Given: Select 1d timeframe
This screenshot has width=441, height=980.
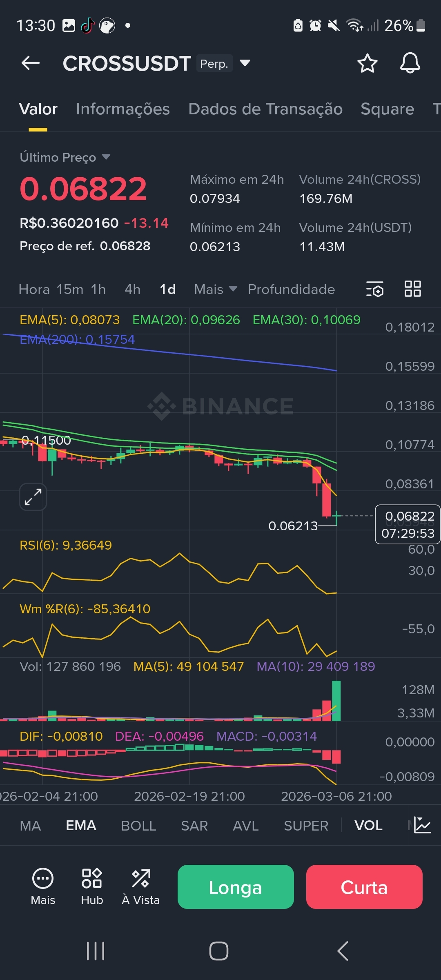Looking at the screenshot, I should (x=168, y=289).
